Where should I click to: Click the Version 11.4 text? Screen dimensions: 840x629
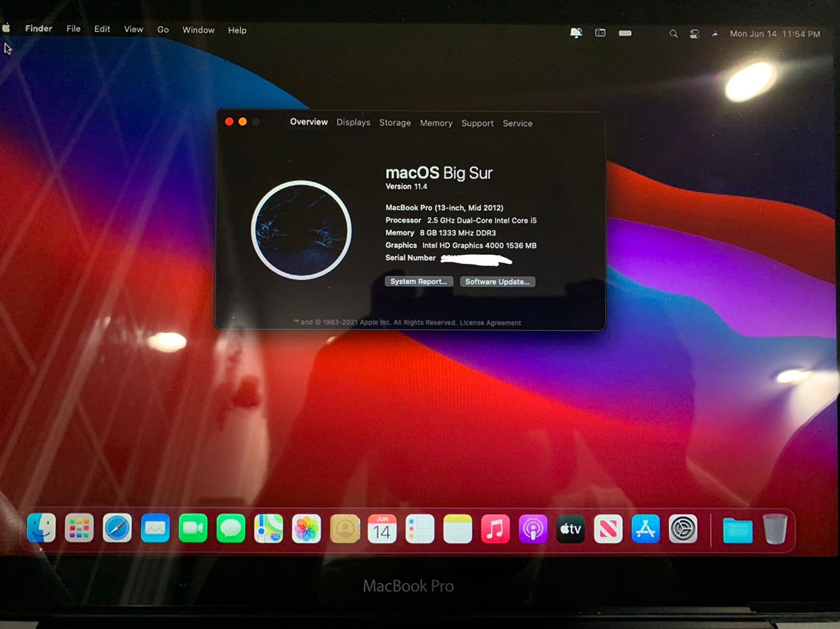coord(406,187)
